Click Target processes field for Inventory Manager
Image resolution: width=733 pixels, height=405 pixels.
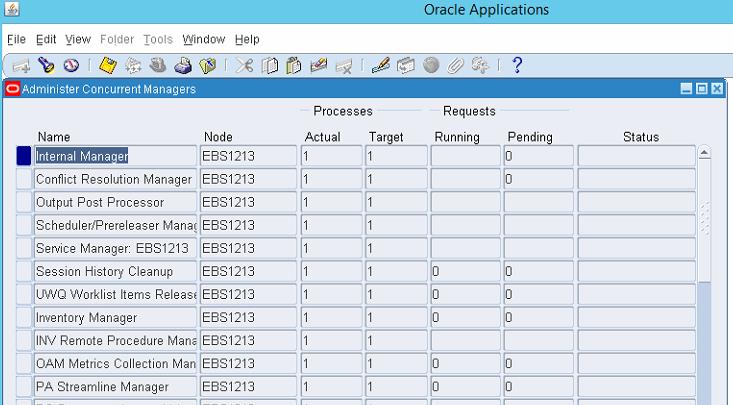pos(396,318)
